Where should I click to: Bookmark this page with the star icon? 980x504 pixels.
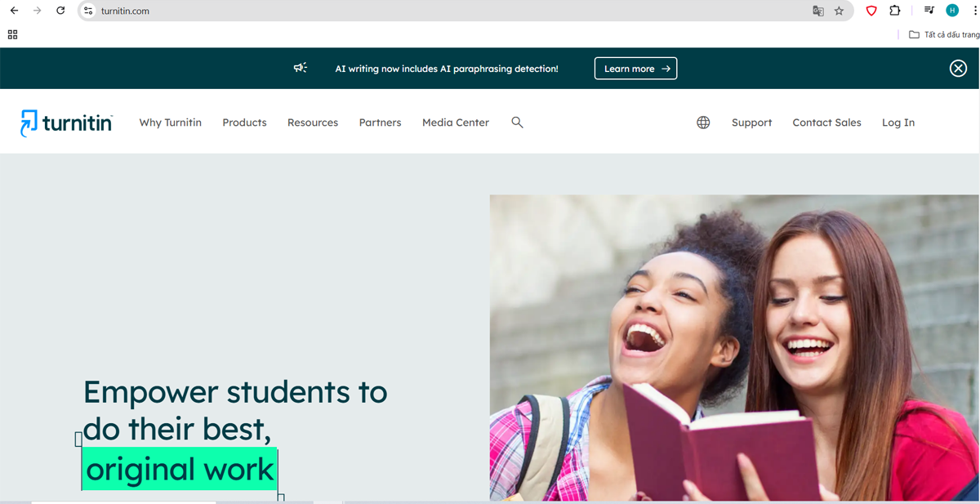(839, 11)
